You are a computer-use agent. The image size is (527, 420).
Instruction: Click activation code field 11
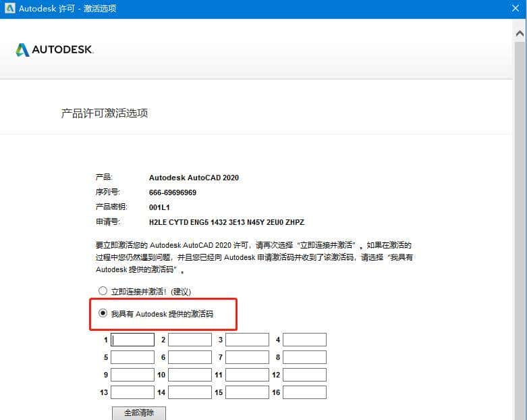[x=247, y=375]
